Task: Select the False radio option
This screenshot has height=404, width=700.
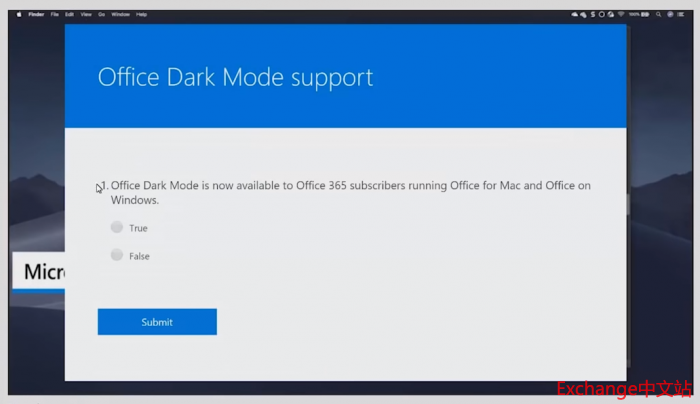Action: point(117,255)
